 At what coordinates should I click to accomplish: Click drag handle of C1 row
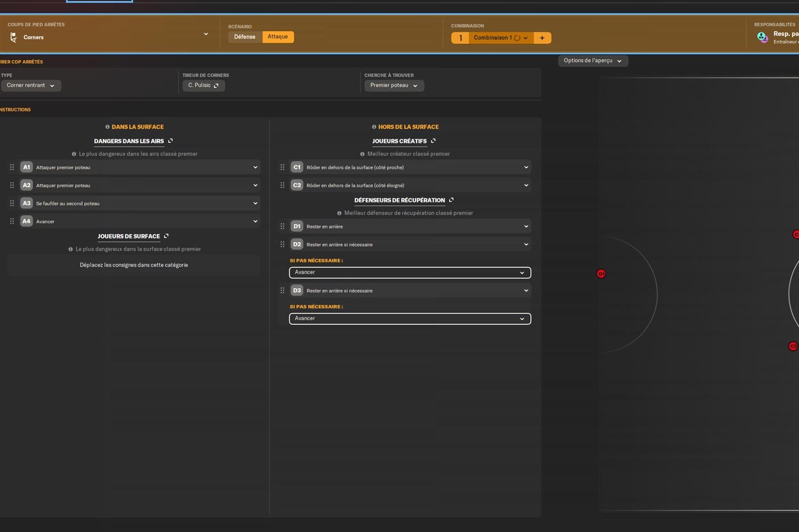[x=283, y=167]
